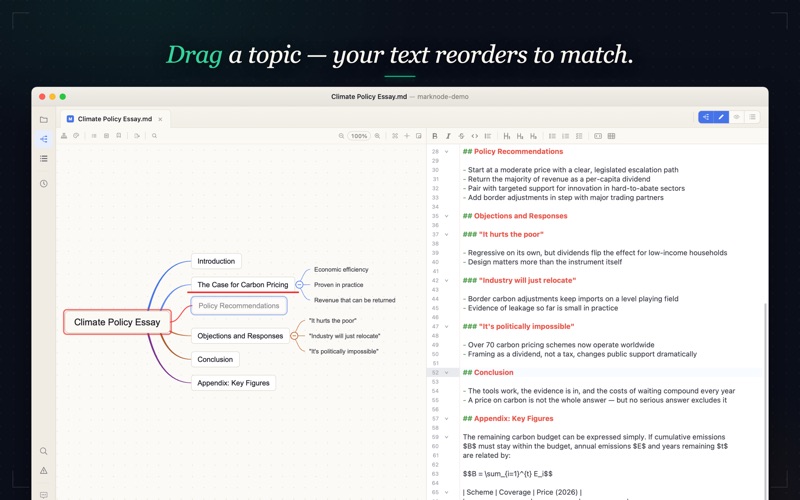Select the Revenue that can be returned subtopic
Screen dimensions: 800x500
pyautogui.click(x=355, y=300)
